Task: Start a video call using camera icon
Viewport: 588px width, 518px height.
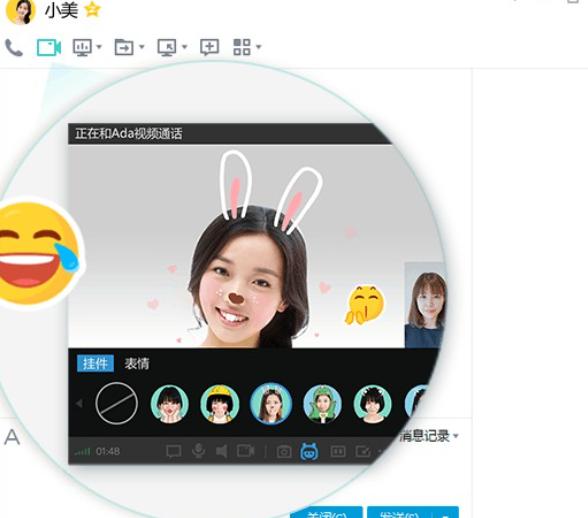Action: (x=49, y=48)
